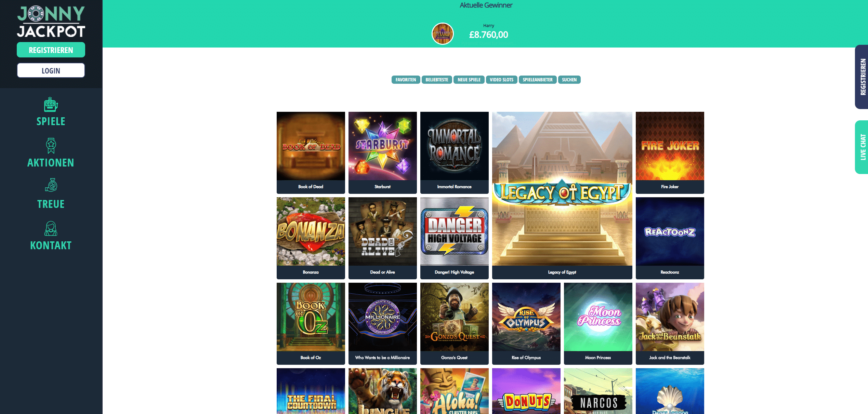This screenshot has width=868, height=414.
Task: Select the Favoriten filter tab
Action: 406,80
